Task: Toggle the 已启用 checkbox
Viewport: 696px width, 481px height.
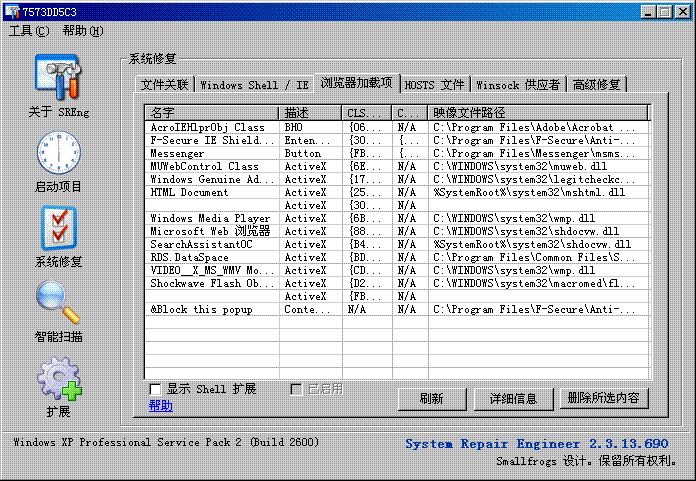Action: tap(296, 389)
